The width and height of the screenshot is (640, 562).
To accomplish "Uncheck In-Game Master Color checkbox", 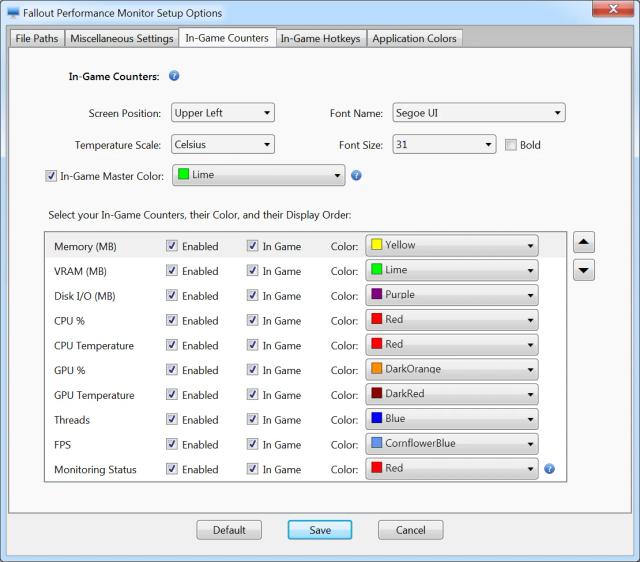I will [51, 176].
